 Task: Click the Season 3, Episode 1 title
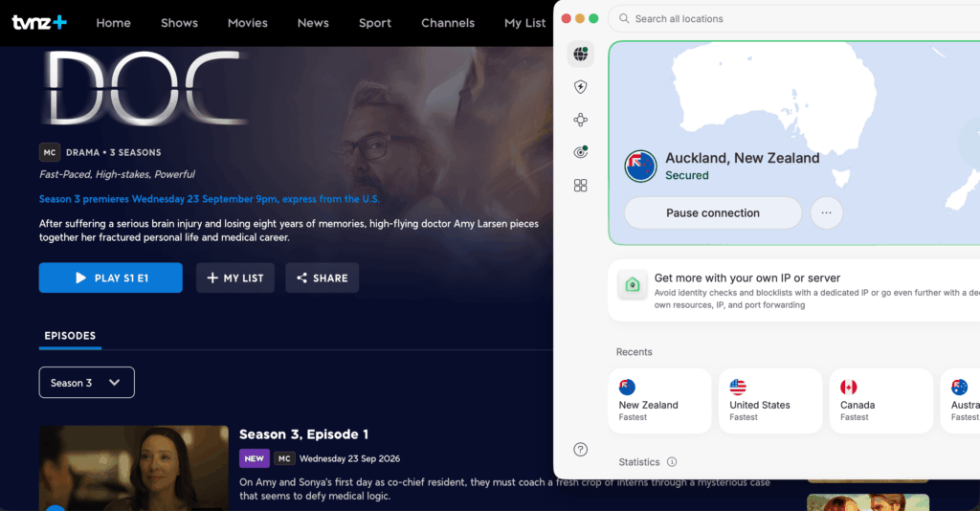303,434
